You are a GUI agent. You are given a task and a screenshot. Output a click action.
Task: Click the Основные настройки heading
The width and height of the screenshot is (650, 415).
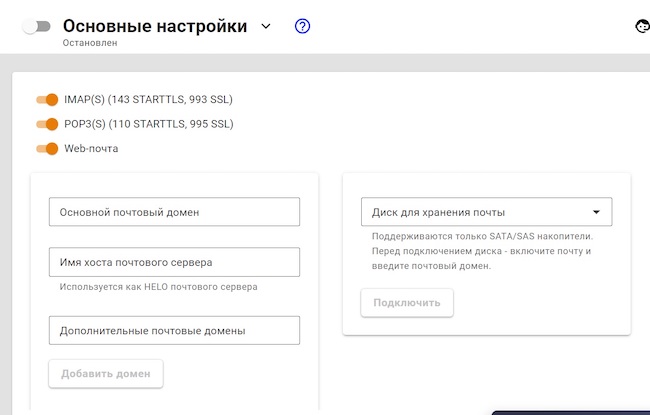(155, 27)
